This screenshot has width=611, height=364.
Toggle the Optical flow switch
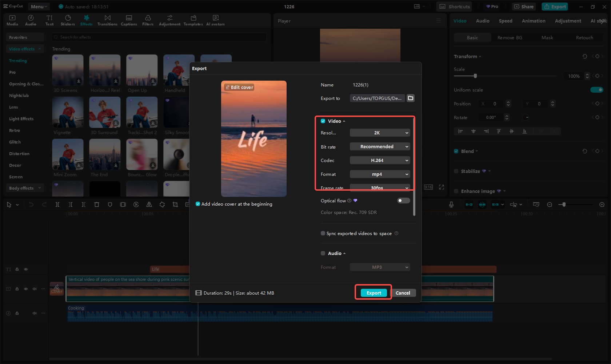(403, 200)
